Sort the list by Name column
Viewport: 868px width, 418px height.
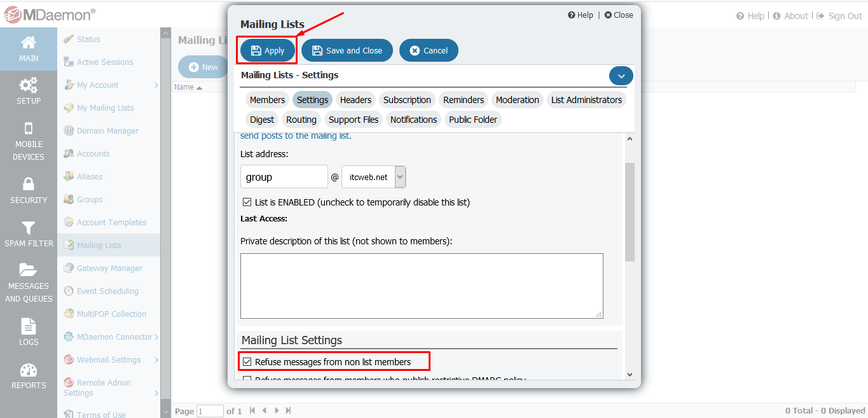pyautogui.click(x=188, y=87)
